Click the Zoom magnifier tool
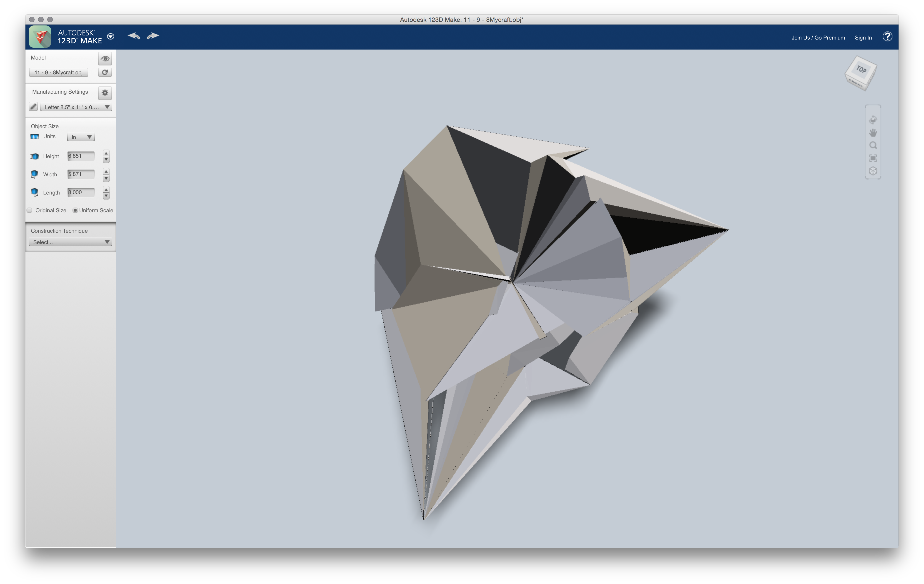 pyautogui.click(x=873, y=145)
